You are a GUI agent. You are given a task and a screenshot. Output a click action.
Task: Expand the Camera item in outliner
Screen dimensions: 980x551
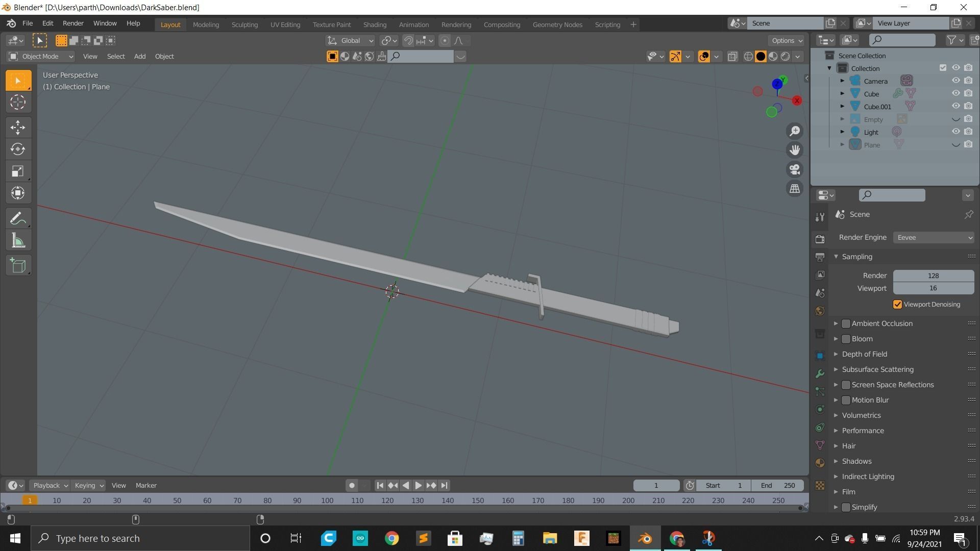[842, 81]
